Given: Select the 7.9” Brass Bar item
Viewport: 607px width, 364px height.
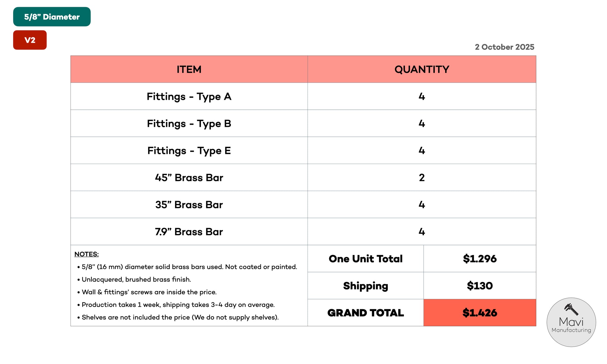Looking at the screenshot, I should click(x=189, y=232).
